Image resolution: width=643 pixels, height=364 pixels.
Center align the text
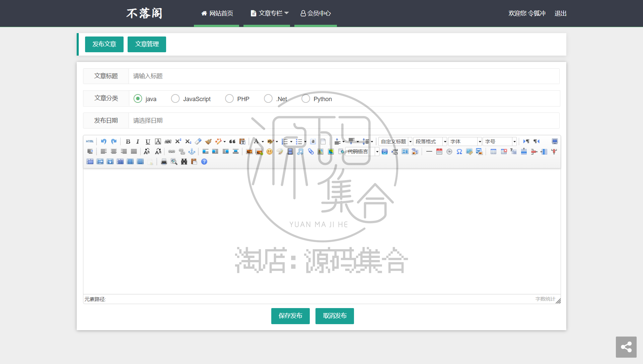[114, 152]
